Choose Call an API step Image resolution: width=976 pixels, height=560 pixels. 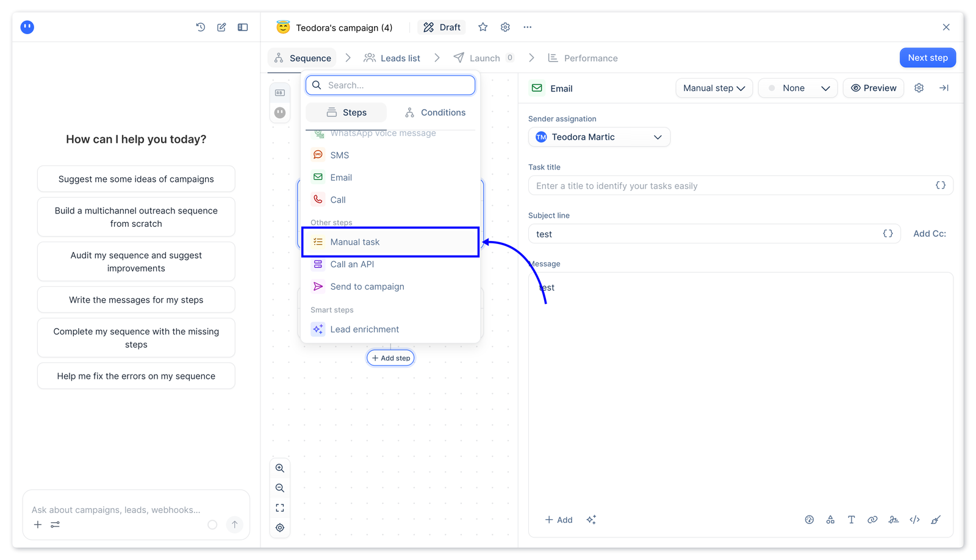[390, 264]
